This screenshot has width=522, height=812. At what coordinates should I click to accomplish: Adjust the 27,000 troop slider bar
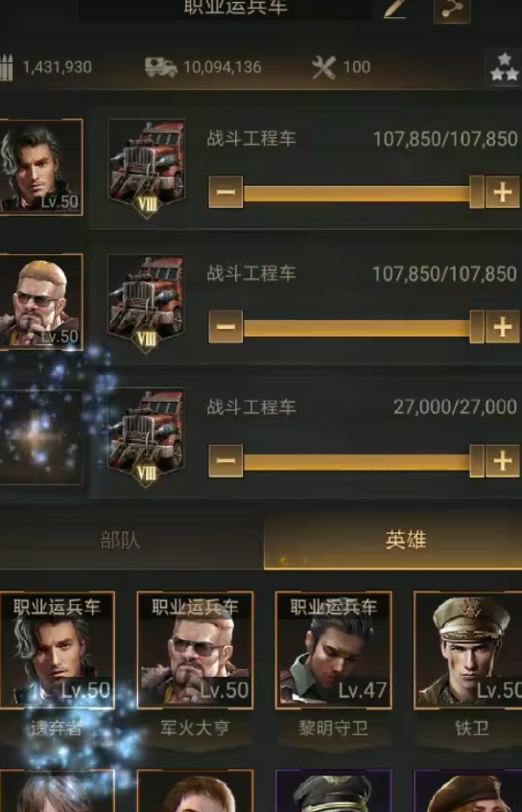(364, 461)
